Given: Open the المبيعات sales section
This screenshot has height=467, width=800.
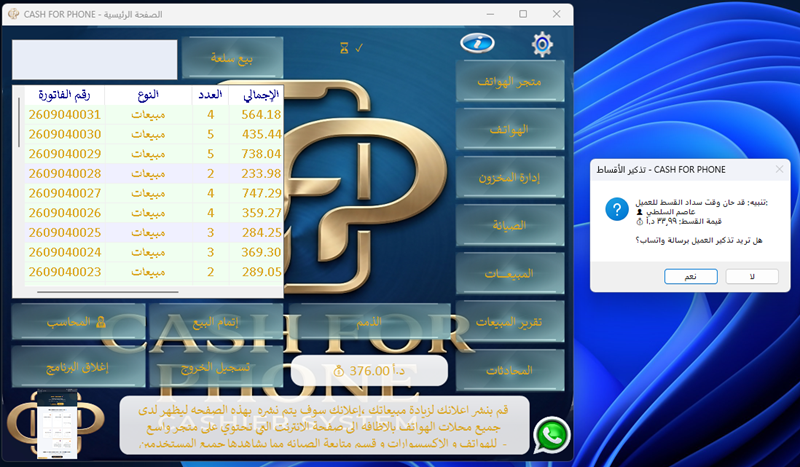Looking at the screenshot, I should [x=510, y=274].
